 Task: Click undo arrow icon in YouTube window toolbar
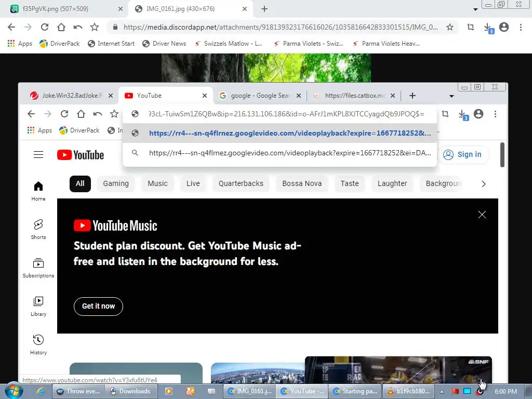pyautogui.click(x=97, y=114)
